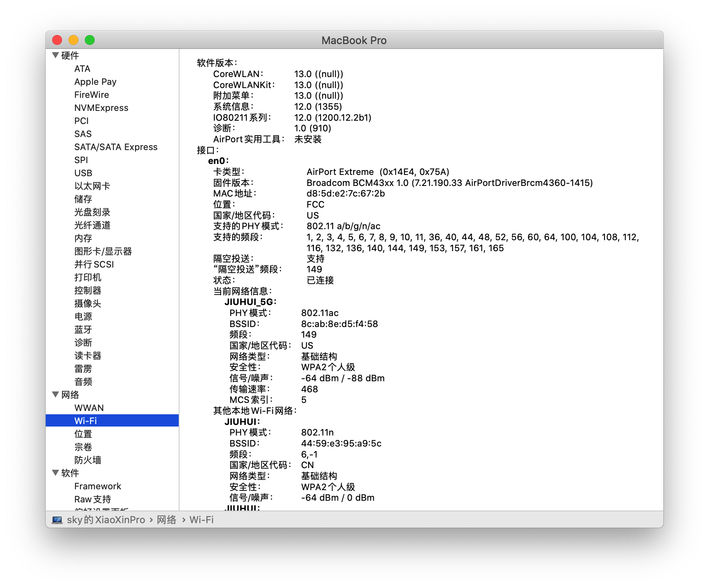Click the -64 dBm / -88 dBm signal value
The width and height of the screenshot is (709, 588).
[343, 378]
